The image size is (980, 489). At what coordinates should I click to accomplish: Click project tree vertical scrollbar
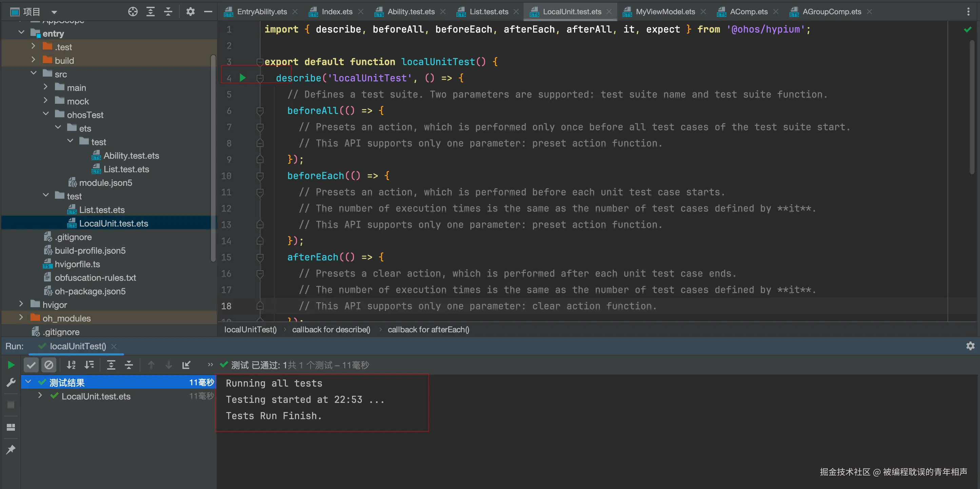(213, 158)
